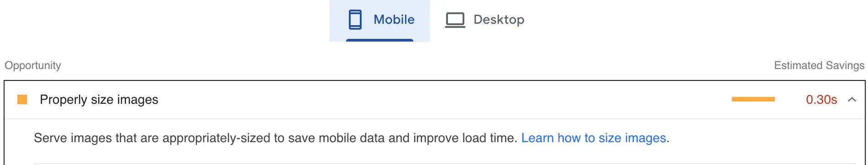Switch to the Mobile tab
The image size is (868, 165).
379,21
